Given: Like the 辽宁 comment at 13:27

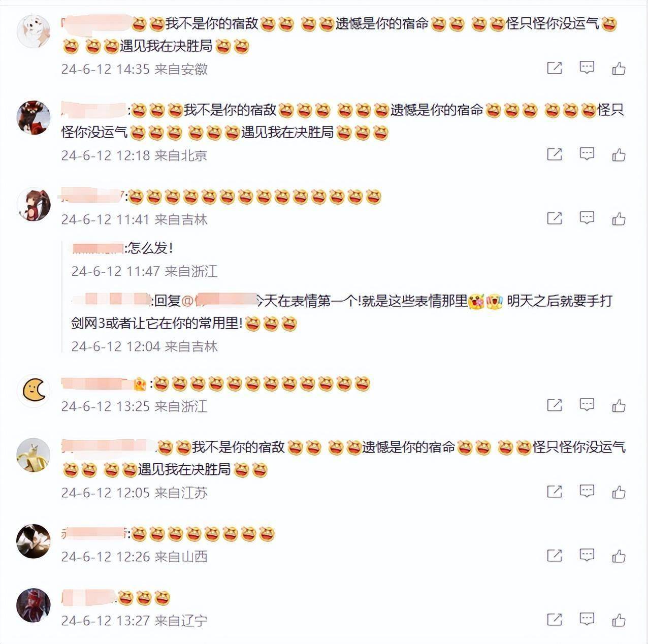Looking at the screenshot, I should pos(619,620).
